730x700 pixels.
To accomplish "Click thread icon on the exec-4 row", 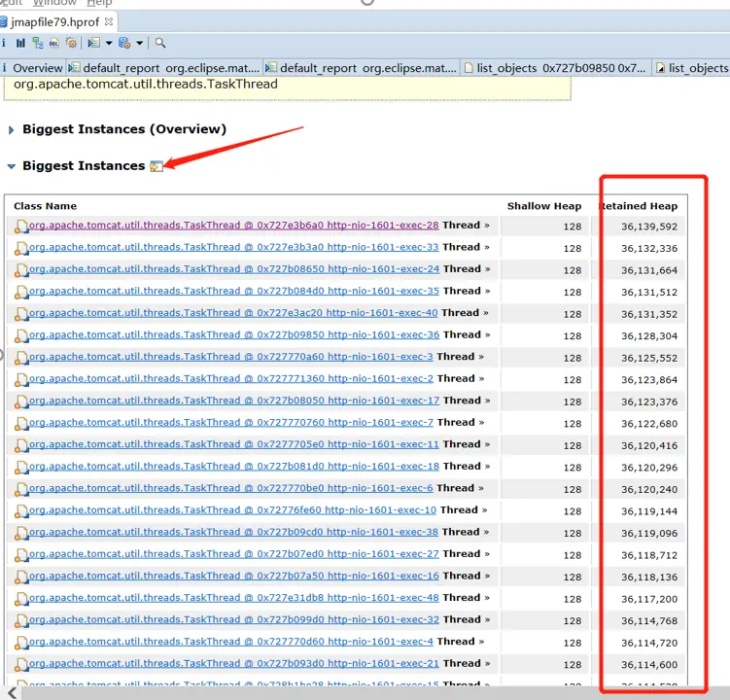I will [21, 643].
